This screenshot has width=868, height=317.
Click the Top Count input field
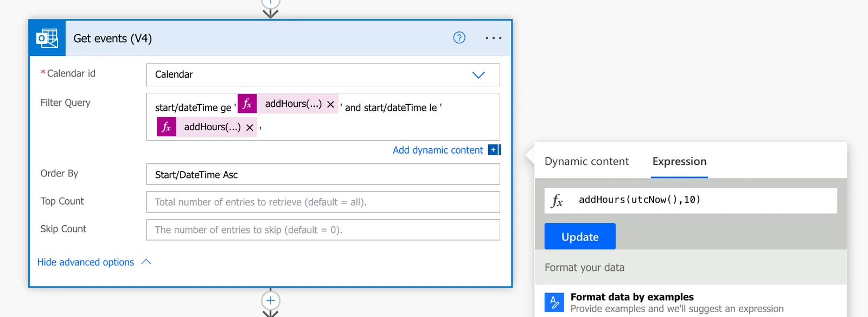tap(323, 202)
